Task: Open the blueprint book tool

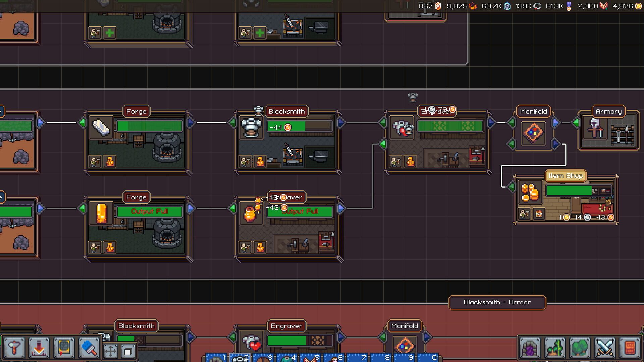Action: (64, 348)
